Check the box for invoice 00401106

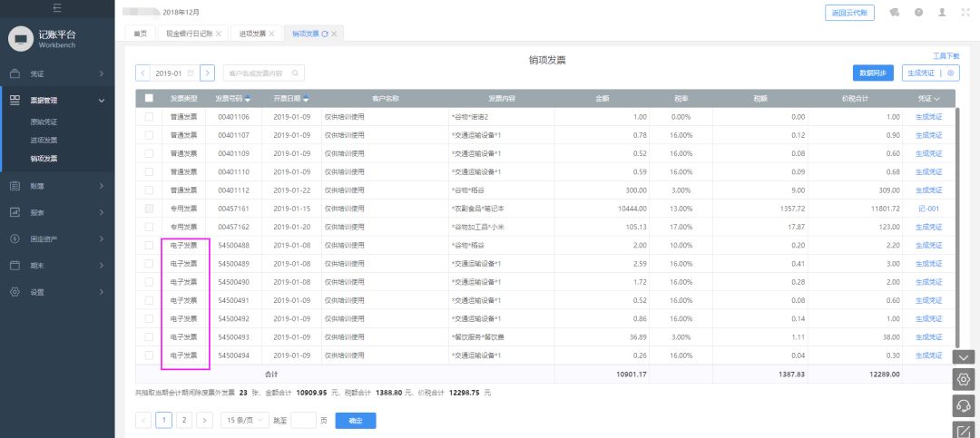pos(149,117)
